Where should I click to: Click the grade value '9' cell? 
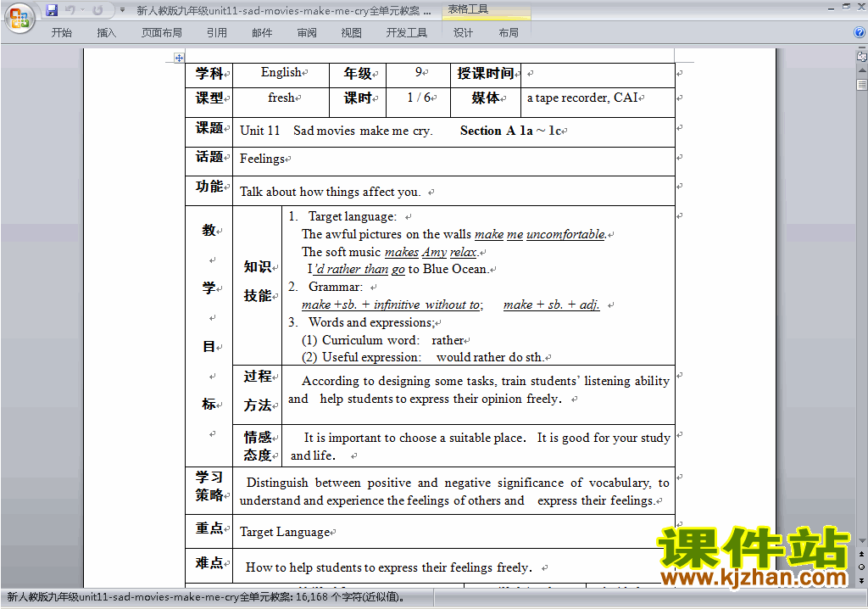coord(419,75)
